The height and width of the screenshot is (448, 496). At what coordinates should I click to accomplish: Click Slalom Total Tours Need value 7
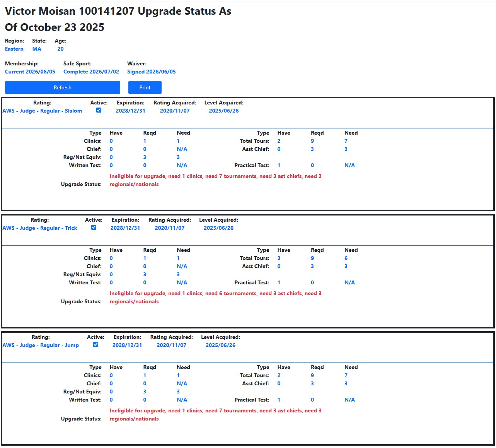tap(346, 141)
